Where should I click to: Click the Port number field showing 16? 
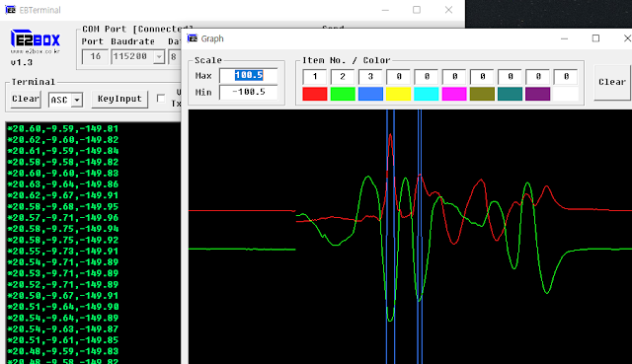[x=95, y=57]
